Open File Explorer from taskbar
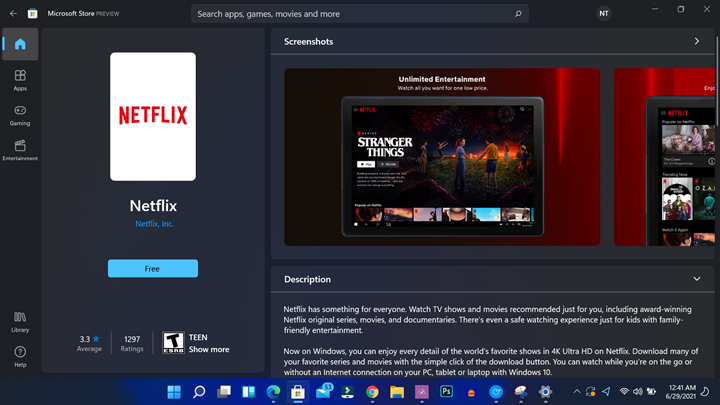The image size is (720, 405). (397, 392)
